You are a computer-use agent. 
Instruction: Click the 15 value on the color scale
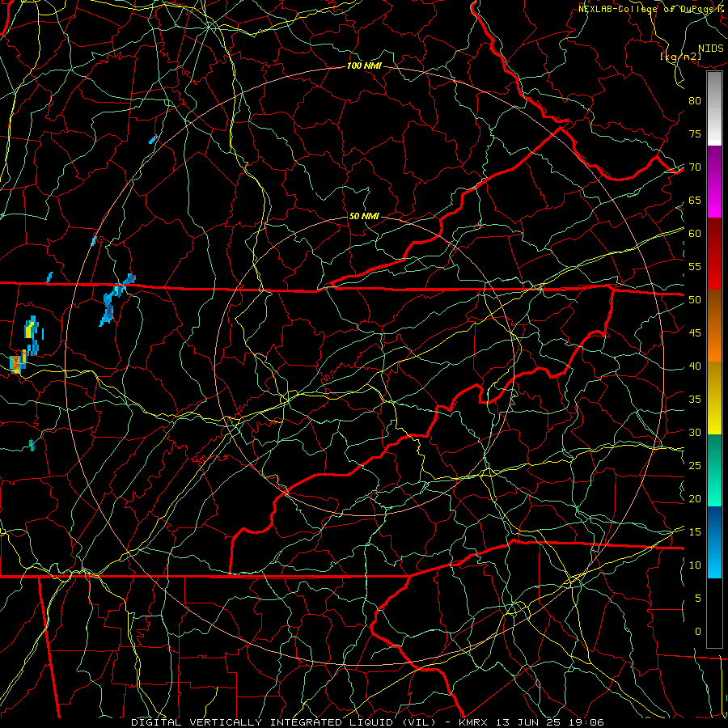(x=695, y=532)
